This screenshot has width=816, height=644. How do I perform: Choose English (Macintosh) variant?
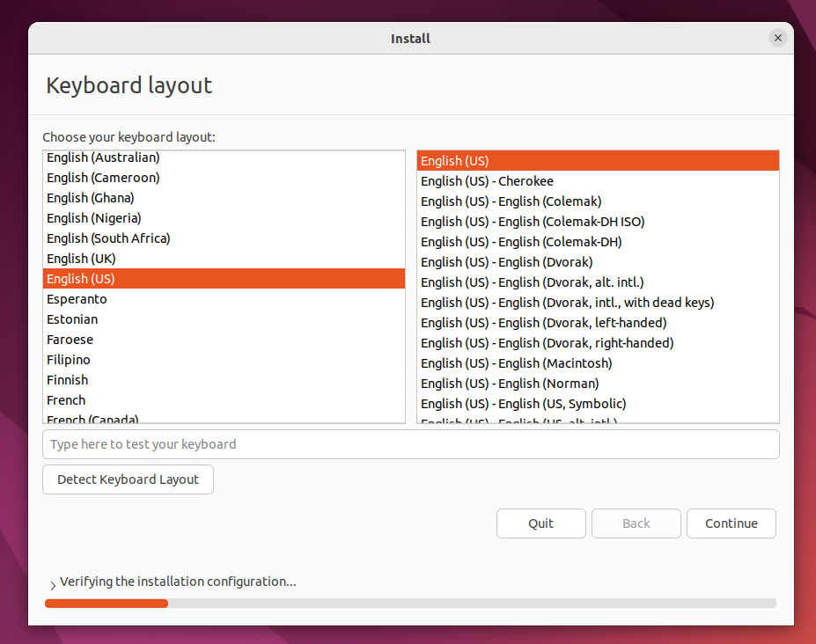click(x=598, y=363)
